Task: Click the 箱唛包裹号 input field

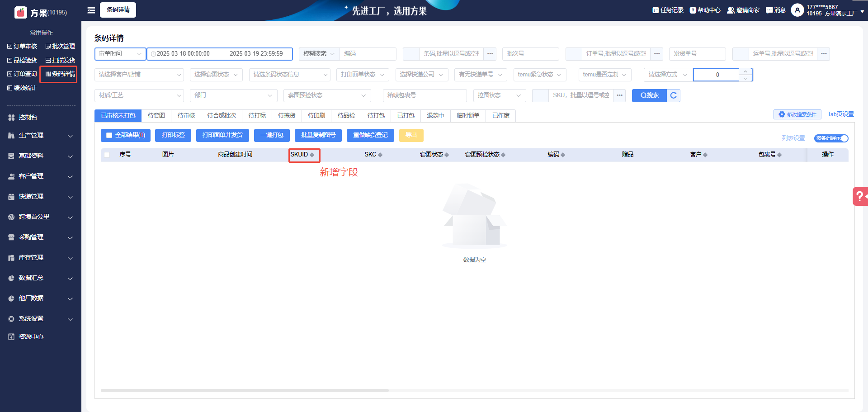Action: (x=425, y=95)
